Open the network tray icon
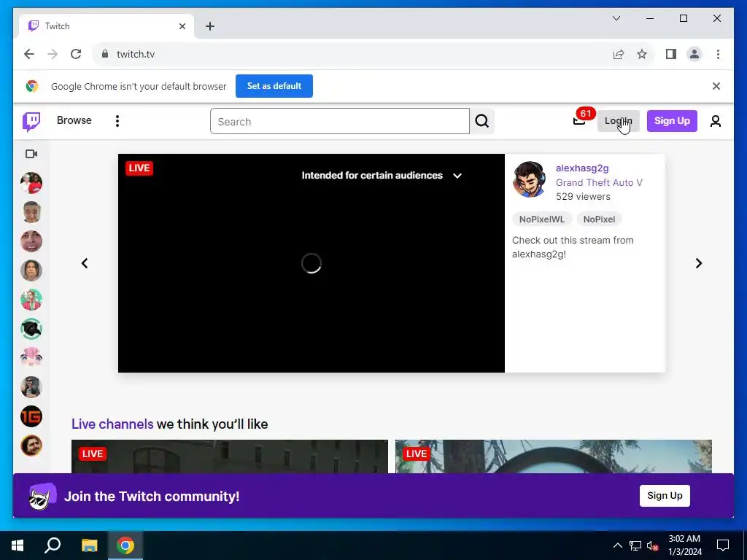The width and height of the screenshot is (747, 560). click(x=635, y=545)
